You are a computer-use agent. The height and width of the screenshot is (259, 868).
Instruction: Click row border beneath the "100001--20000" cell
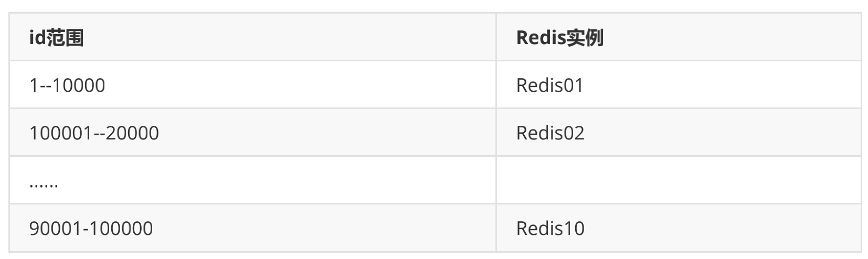click(x=252, y=156)
